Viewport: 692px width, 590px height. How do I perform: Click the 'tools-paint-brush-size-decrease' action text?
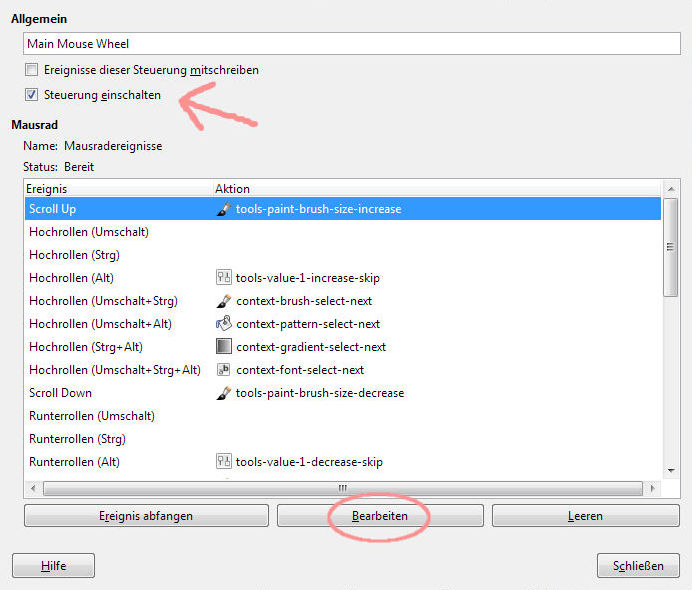pos(320,393)
